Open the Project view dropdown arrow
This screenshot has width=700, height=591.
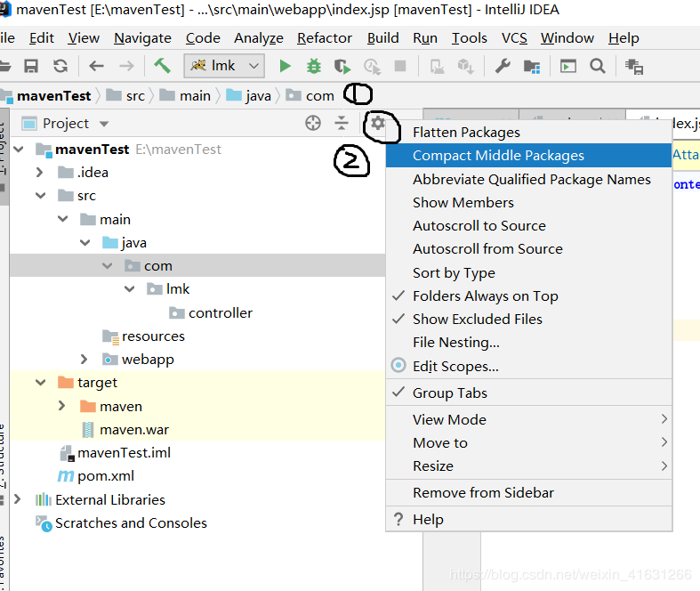click(x=104, y=124)
